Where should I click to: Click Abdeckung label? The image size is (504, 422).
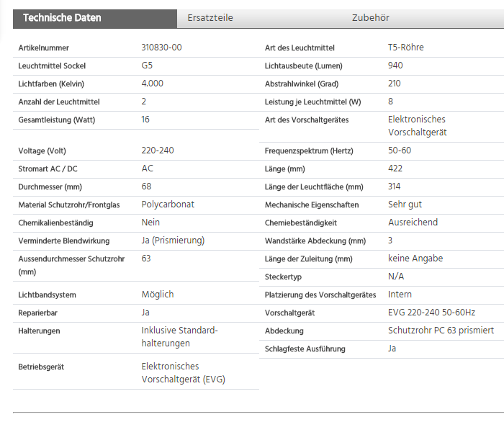pos(284,331)
